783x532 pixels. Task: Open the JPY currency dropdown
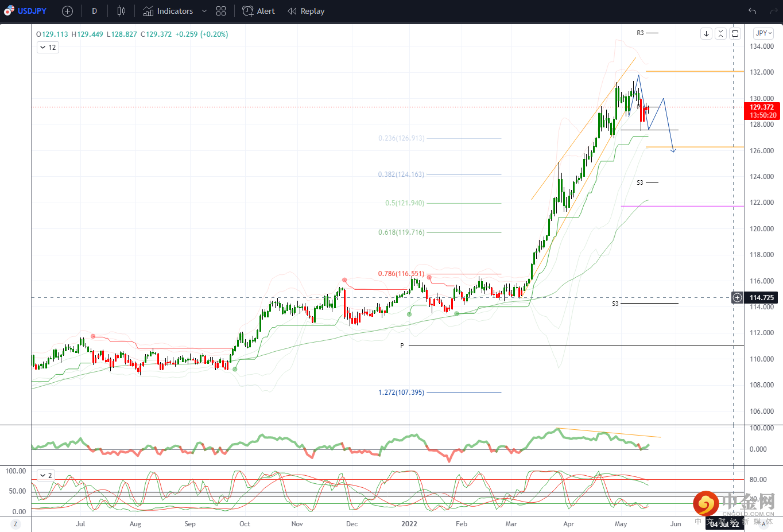764,33
